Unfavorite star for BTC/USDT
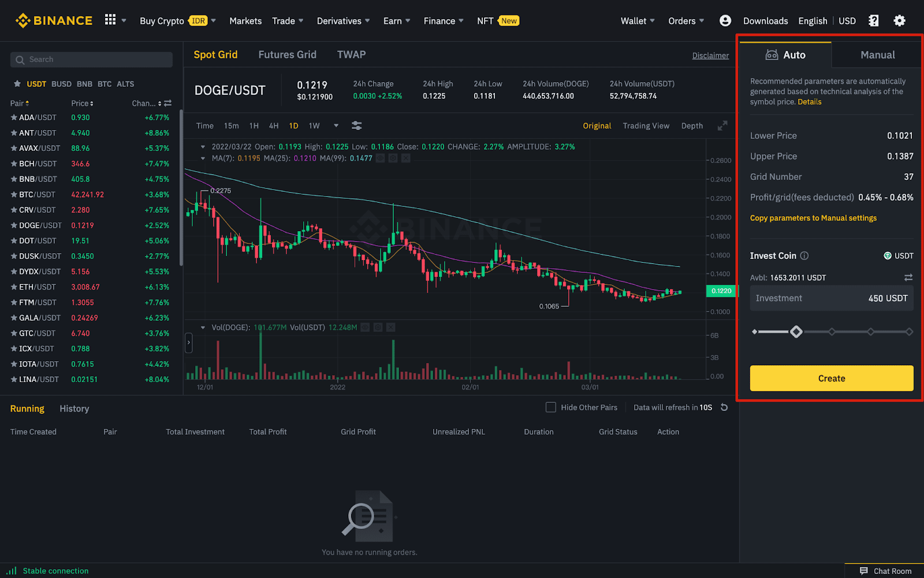 pos(14,194)
